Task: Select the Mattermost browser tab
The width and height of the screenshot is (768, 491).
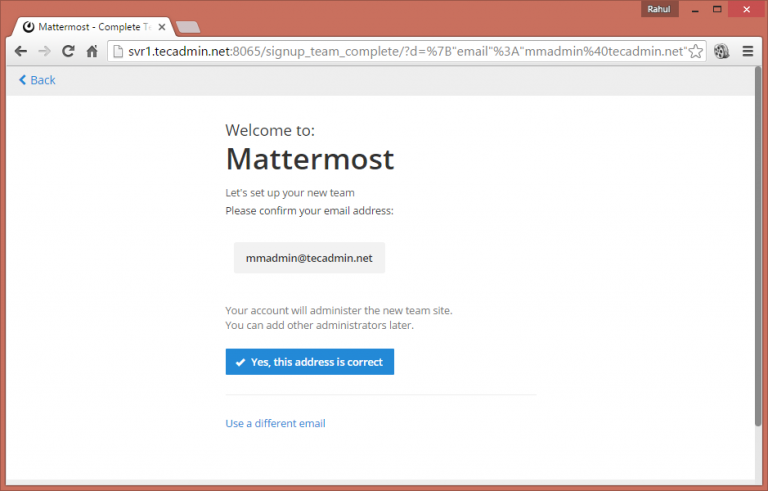Action: (x=90, y=26)
